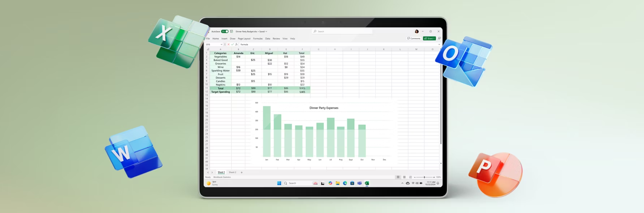The height and width of the screenshot is (213, 644).
Task: Select the Vegetables cell
Action: click(220, 57)
